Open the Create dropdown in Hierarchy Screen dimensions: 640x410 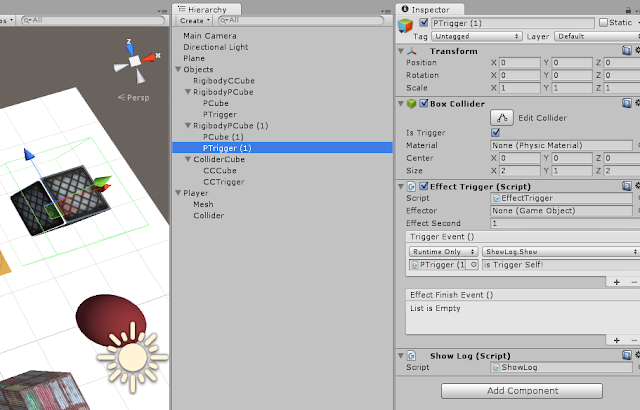(195, 20)
